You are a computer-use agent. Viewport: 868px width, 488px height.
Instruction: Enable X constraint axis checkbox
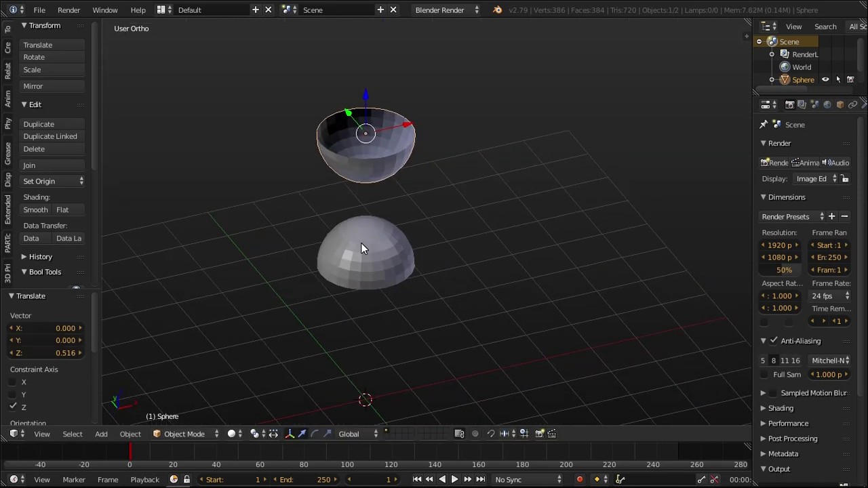pos(13,382)
